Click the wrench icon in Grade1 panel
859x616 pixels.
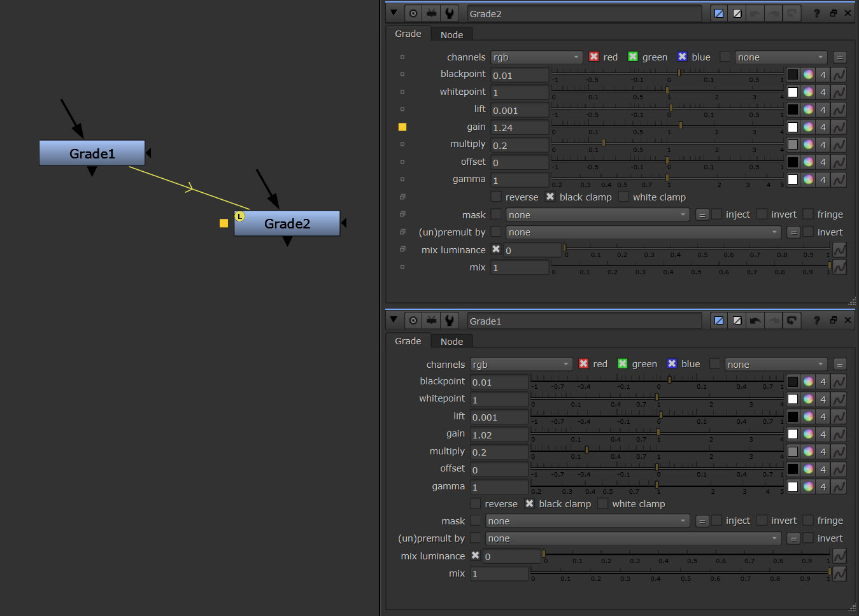click(x=450, y=321)
